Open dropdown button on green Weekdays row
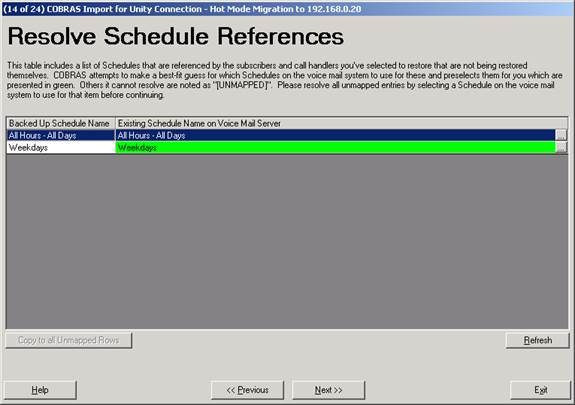 561,147
